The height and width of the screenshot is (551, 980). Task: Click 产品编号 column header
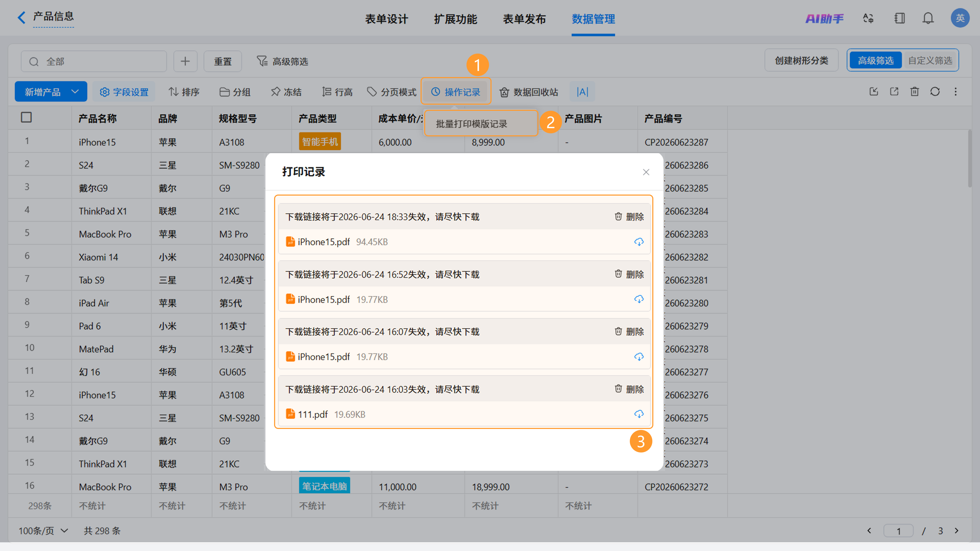click(x=663, y=118)
